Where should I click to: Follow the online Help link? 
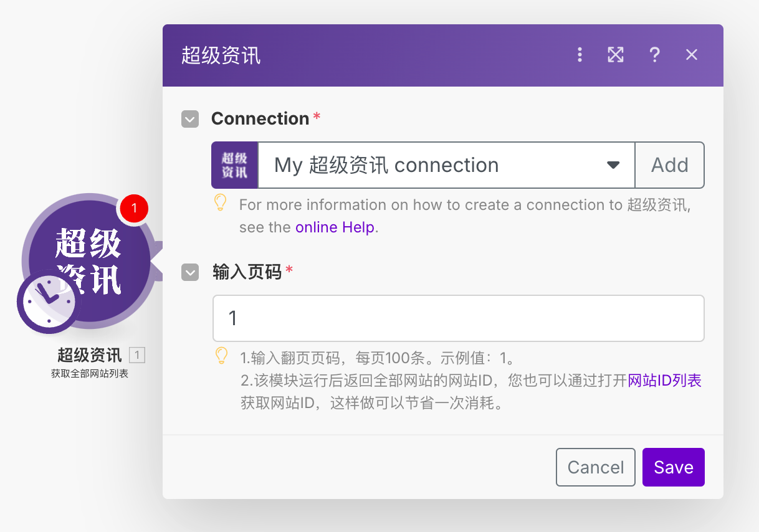pos(335,227)
